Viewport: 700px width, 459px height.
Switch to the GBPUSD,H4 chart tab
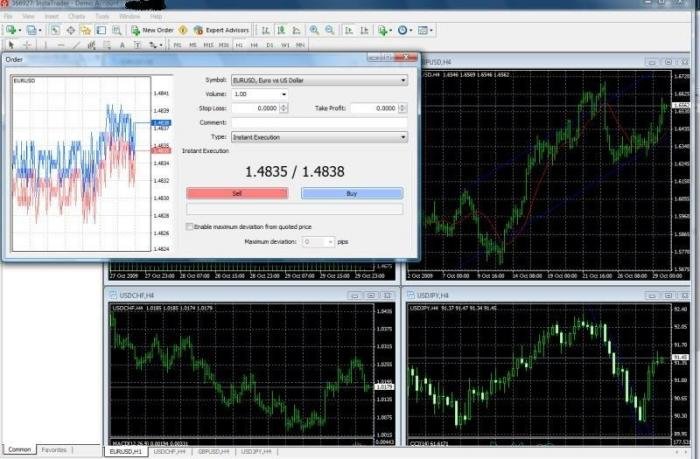pyautogui.click(x=213, y=451)
